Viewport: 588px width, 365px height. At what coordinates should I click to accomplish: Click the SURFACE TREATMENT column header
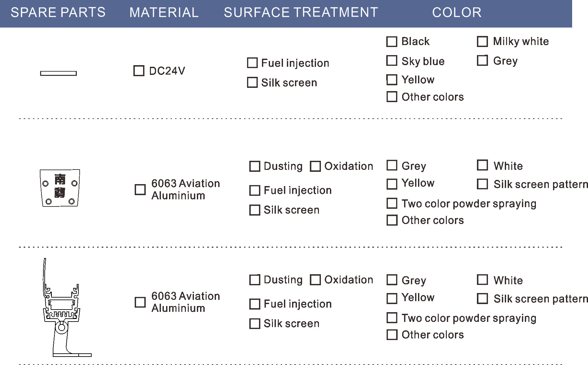click(x=301, y=13)
